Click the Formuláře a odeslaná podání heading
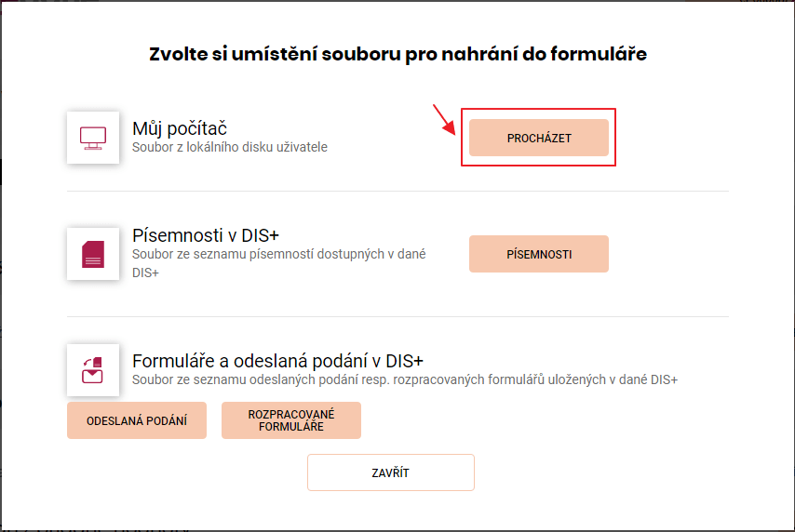The width and height of the screenshot is (795, 532). click(277, 361)
